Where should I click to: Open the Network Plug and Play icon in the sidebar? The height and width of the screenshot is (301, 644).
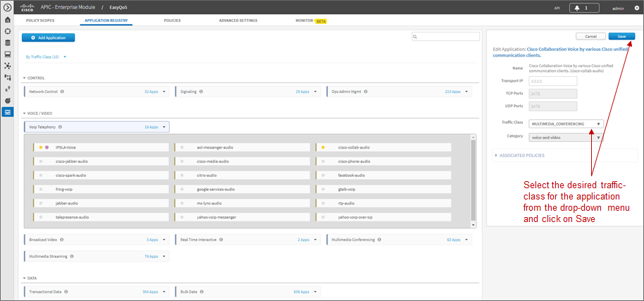[x=7, y=100]
